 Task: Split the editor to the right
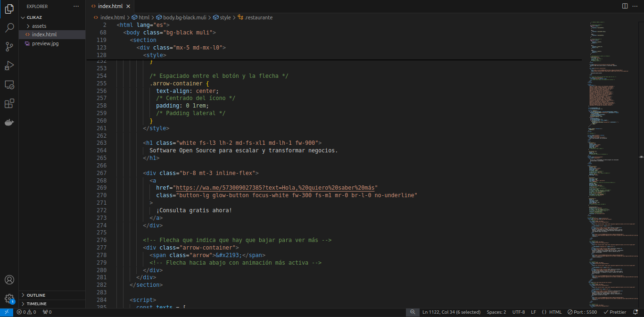(625, 6)
